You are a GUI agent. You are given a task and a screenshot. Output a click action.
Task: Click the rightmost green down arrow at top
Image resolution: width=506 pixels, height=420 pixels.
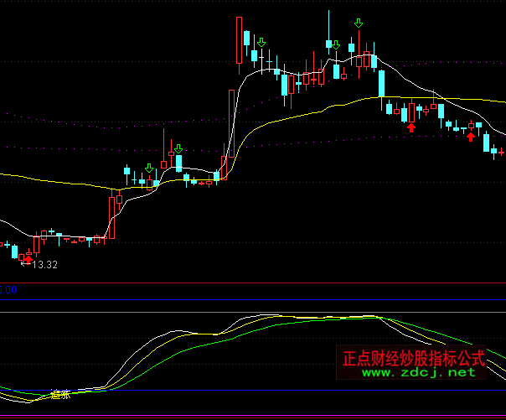[359, 23]
